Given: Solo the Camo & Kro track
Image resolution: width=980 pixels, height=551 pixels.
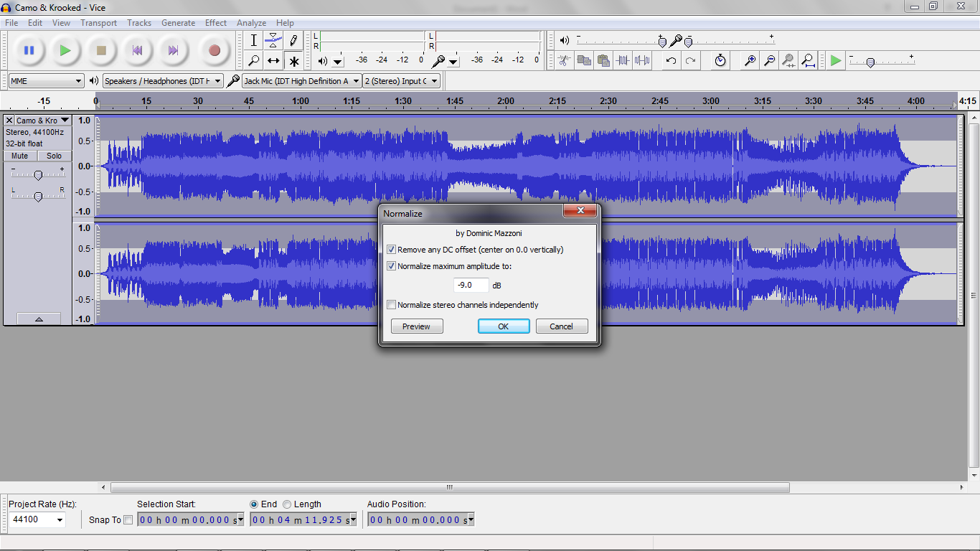Looking at the screenshot, I should click(55, 156).
